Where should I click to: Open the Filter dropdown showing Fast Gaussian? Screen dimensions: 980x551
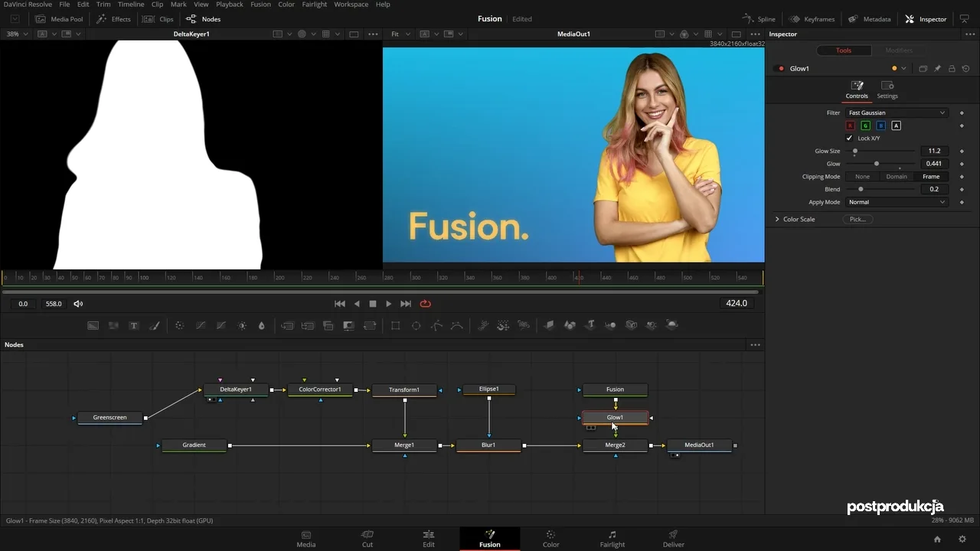897,113
